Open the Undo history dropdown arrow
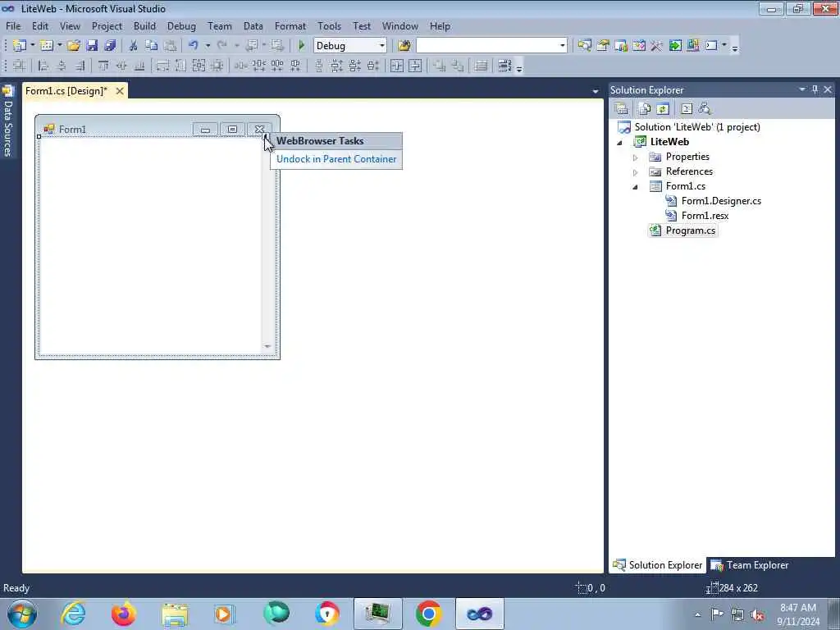This screenshot has width=840, height=630. click(x=208, y=46)
